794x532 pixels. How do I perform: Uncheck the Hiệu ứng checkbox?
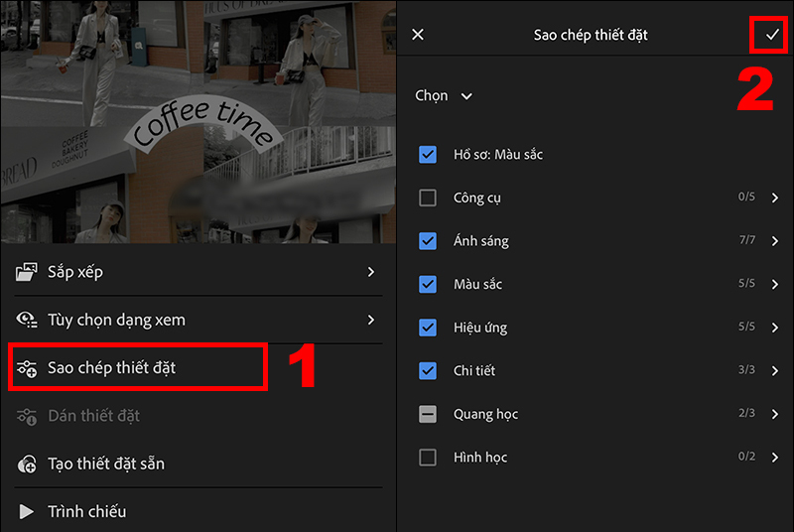coord(428,328)
